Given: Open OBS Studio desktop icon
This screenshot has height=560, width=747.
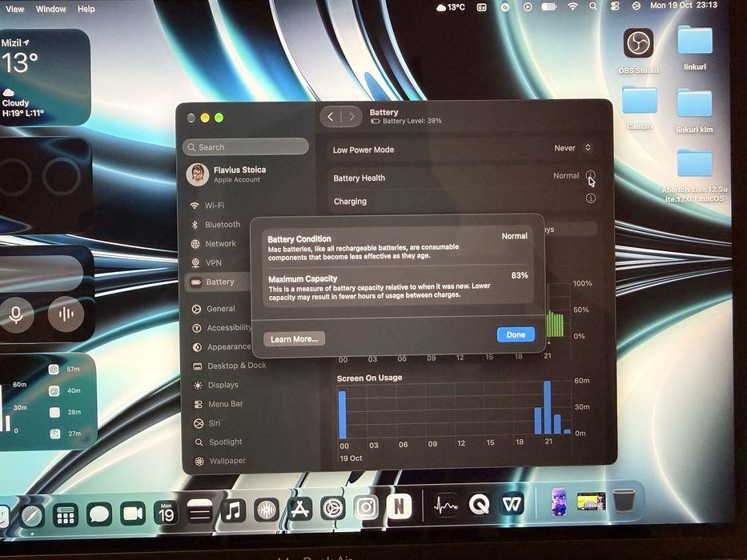Looking at the screenshot, I should click(638, 51).
